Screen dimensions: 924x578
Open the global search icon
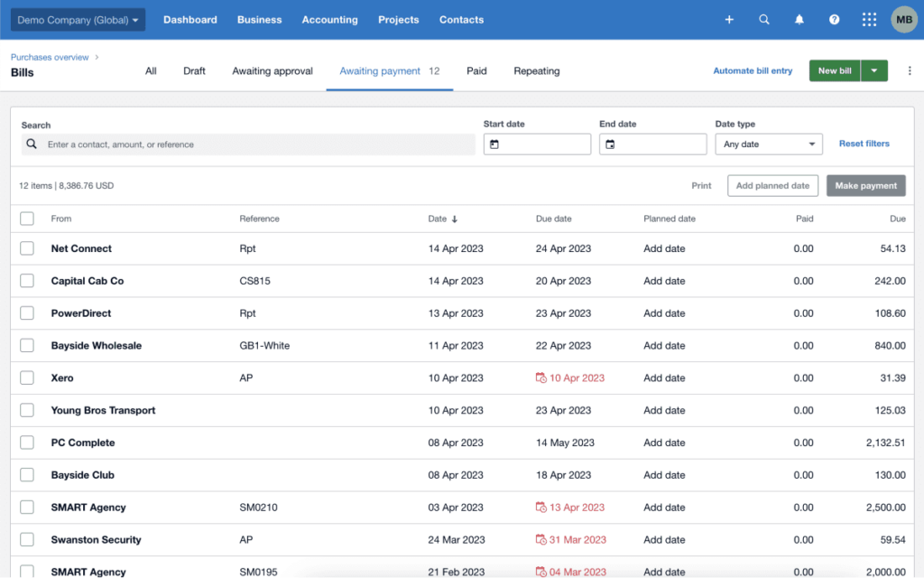tap(764, 19)
